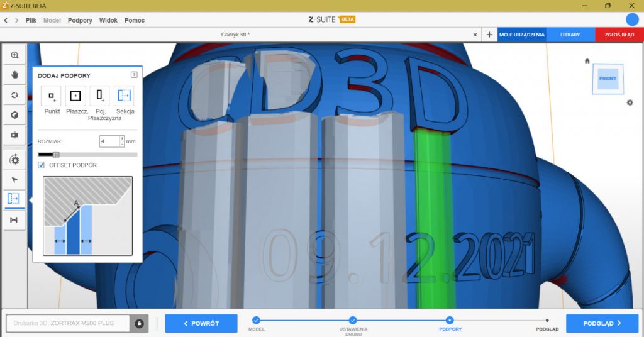
Task: Increase Rozmiar value with up stepper
Action: coord(122,139)
